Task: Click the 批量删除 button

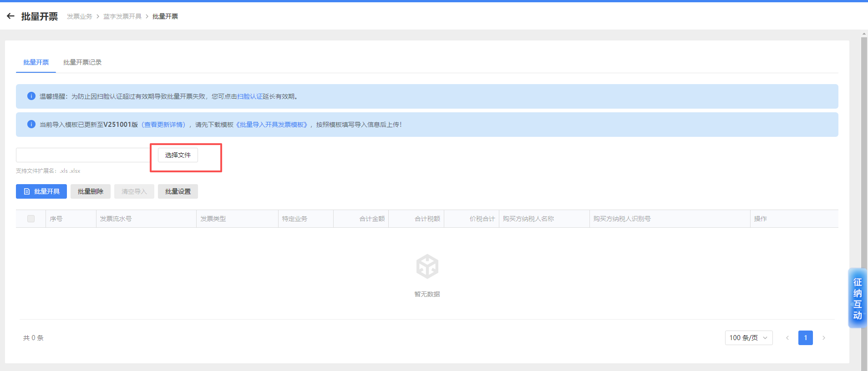Action: tap(91, 191)
